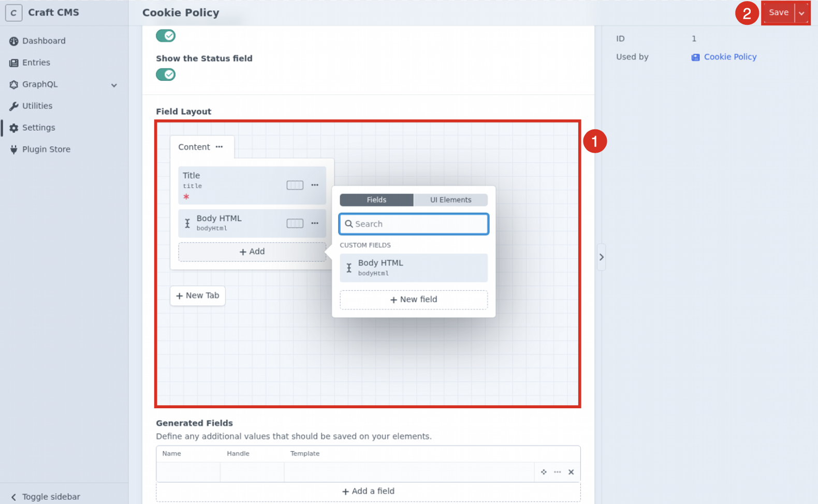Viewport: 818px width, 504px height.
Task: Switch to the Fields tab in popup
Action: tap(376, 200)
